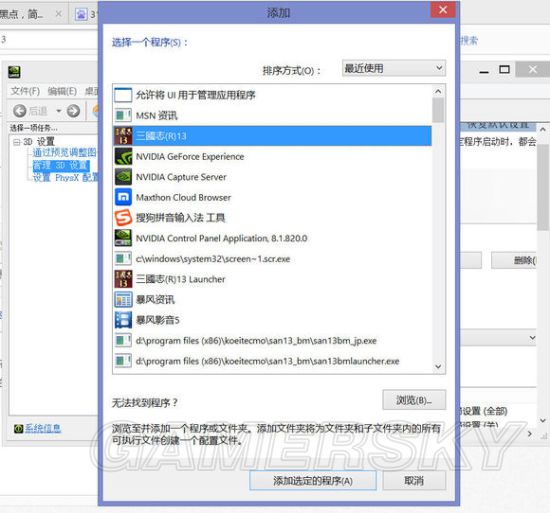This screenshot has width=550, height=513.
Task: Select the Sogou Pinyin input tool icon
Action: [x=123, y=217]
